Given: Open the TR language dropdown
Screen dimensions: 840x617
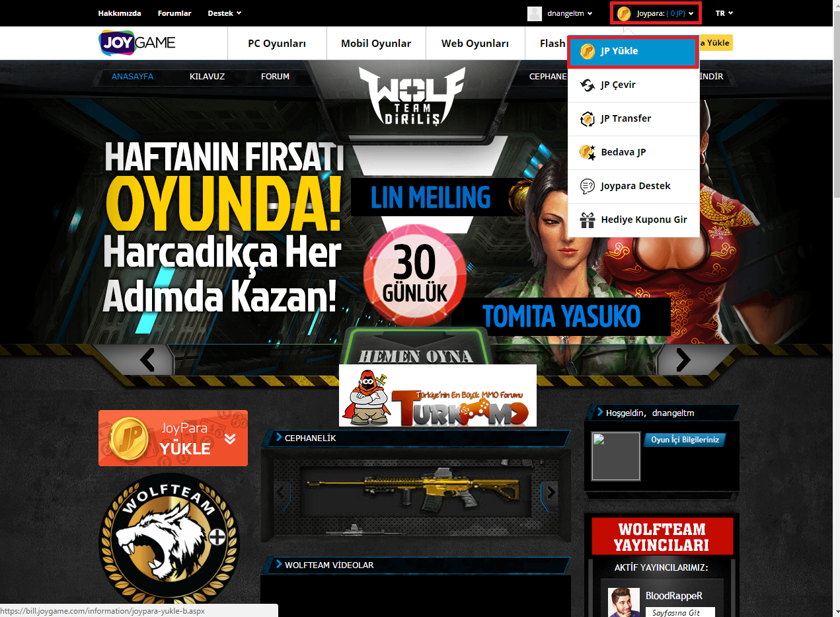Looking at the screenshot, I should pyautogui.click(x=724, y=13).
